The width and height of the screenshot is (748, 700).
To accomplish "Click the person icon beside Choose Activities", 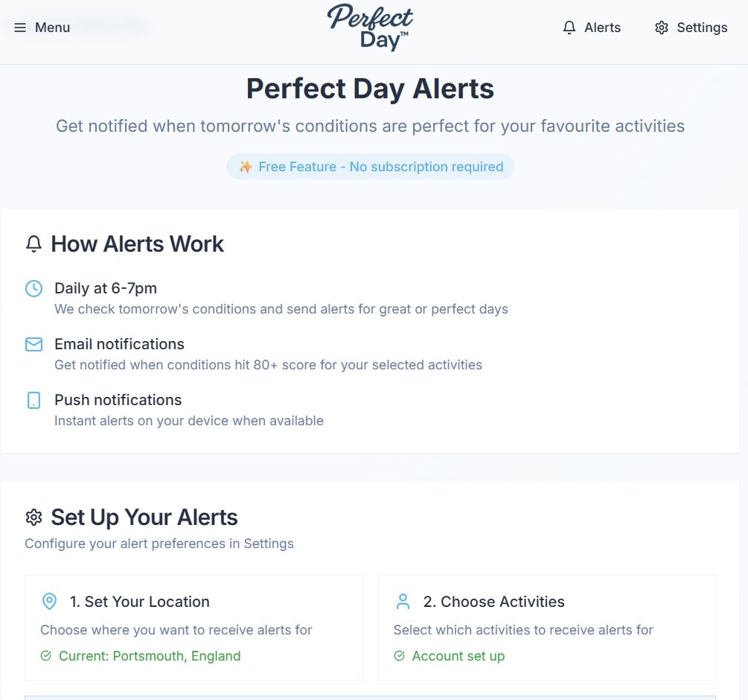I will coord(403,601).
